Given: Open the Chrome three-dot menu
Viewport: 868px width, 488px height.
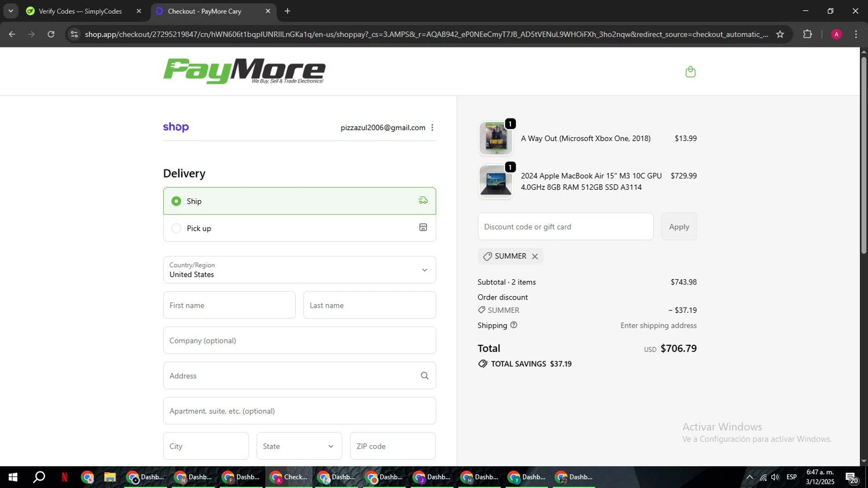Looking at the screenshot, I should click(856, 34).
